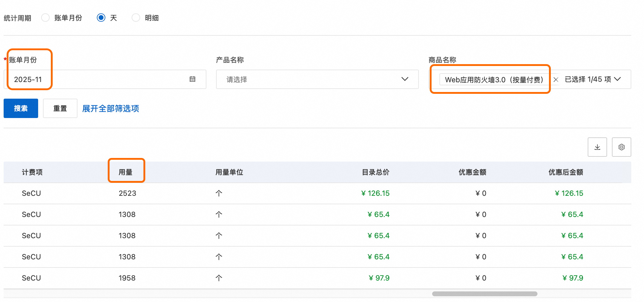
Task: Click the 搜索 button
Action: 21,108
